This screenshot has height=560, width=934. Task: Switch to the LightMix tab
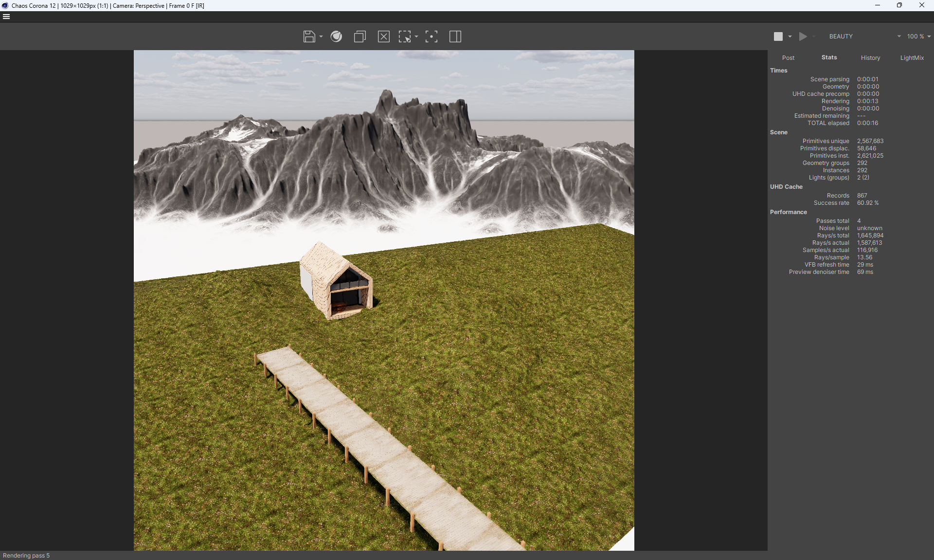pos(912,57)
